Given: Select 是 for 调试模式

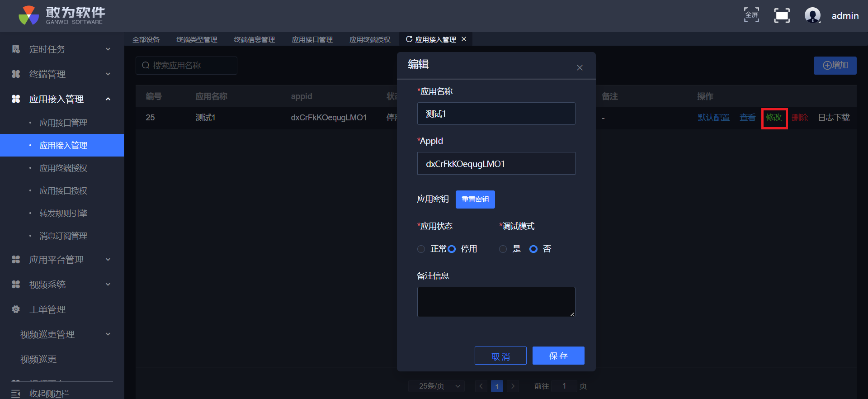Looking at the screenshot, I should pos(503,249).
